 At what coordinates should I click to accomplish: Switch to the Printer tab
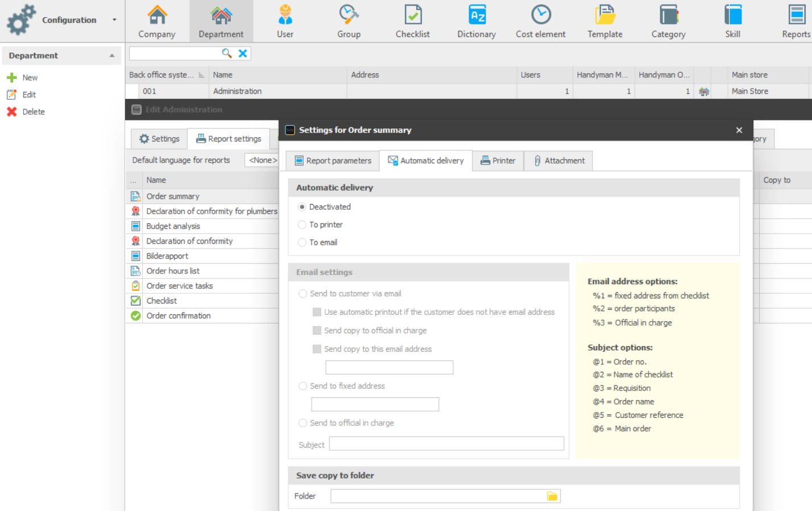pos(498,161)
